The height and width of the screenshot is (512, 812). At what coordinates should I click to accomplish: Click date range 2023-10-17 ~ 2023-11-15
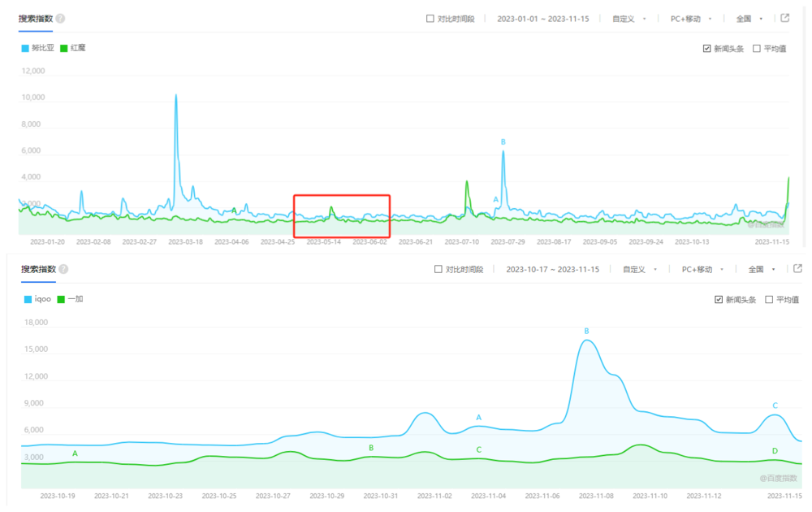[x=552, y=270]
